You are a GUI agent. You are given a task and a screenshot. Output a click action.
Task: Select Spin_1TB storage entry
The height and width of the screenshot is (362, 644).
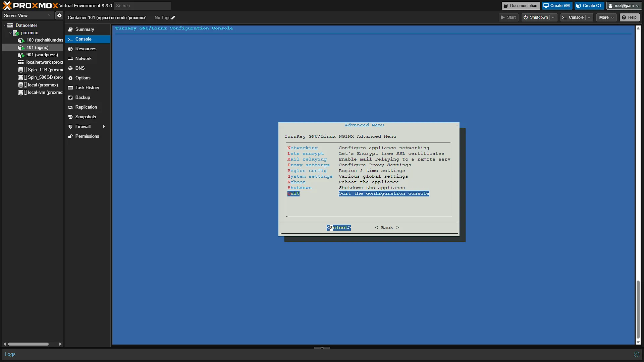coord(40,70)
